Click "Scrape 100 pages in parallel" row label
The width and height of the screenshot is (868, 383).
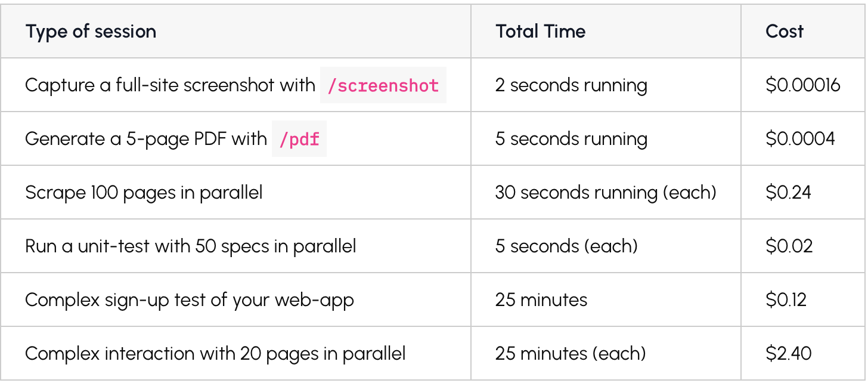pyautogui.click(x=144, y=193)
